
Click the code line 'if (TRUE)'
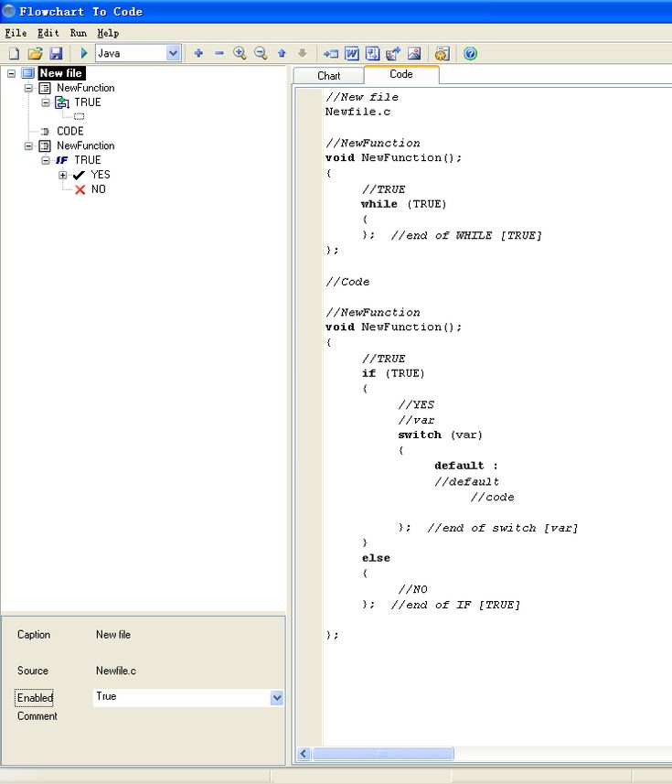[393, 373]
